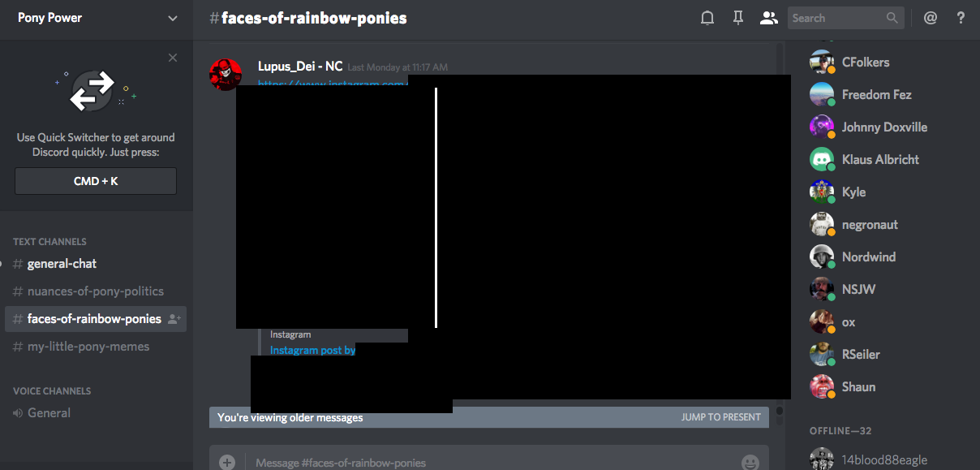Collapse the Voice Channels category
The height and width of the screenshot is (470, 980).
(x=52, y=391)
